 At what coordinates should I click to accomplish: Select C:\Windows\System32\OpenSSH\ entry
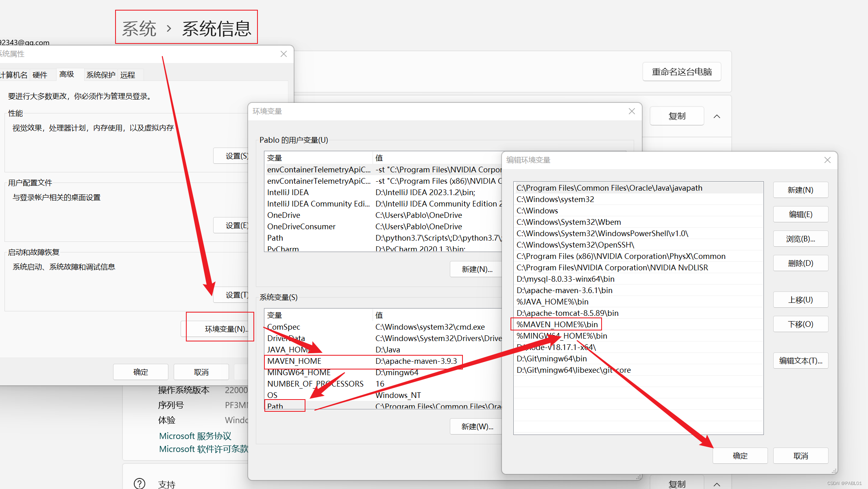[x=638, y=245]
